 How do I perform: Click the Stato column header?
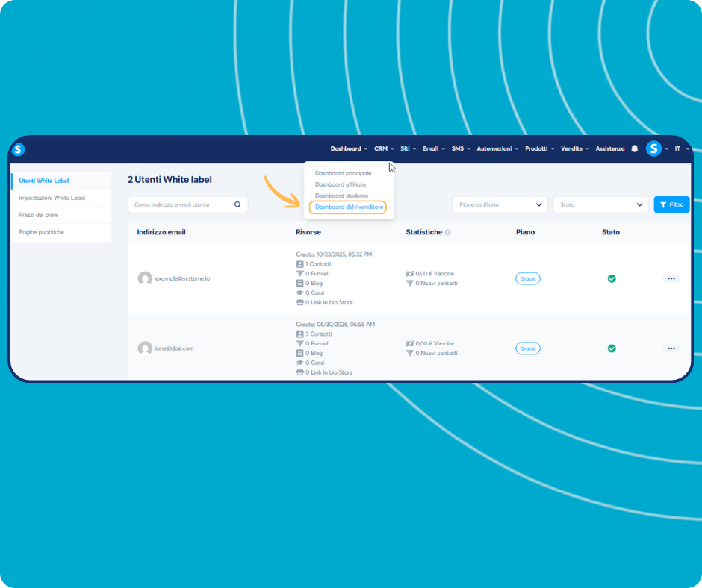[611, 232]
